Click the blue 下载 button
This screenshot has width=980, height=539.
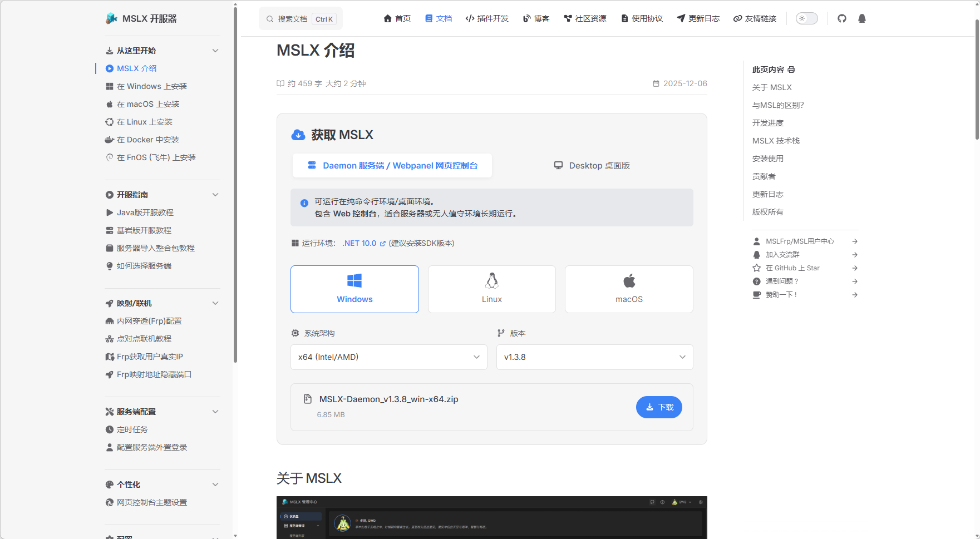point(659,407)
